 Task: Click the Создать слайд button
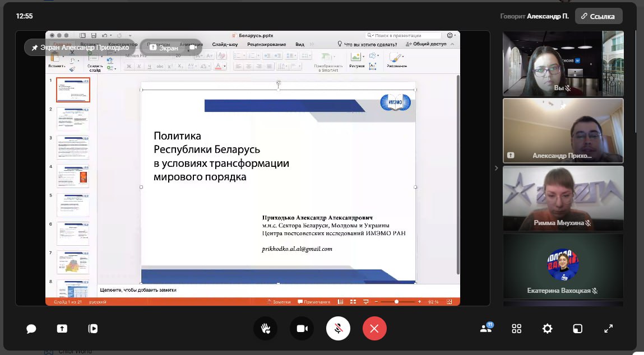95,62
